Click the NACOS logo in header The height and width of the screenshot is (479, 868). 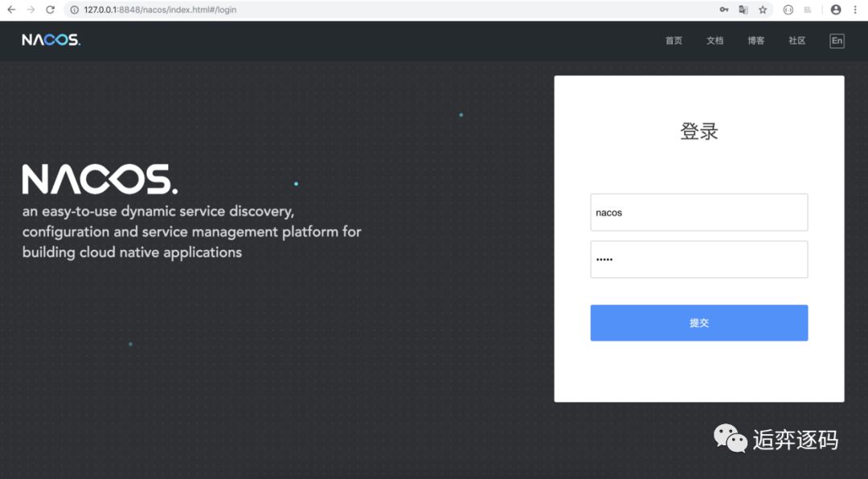pos(51,40)
